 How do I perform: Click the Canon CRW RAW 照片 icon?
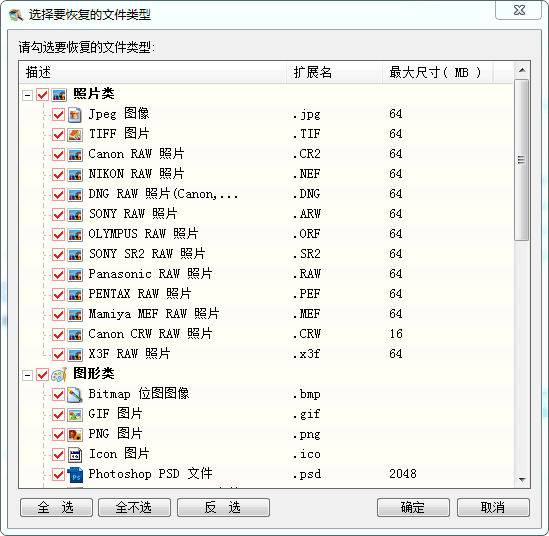pyautogui.click(x=75, y=334)
